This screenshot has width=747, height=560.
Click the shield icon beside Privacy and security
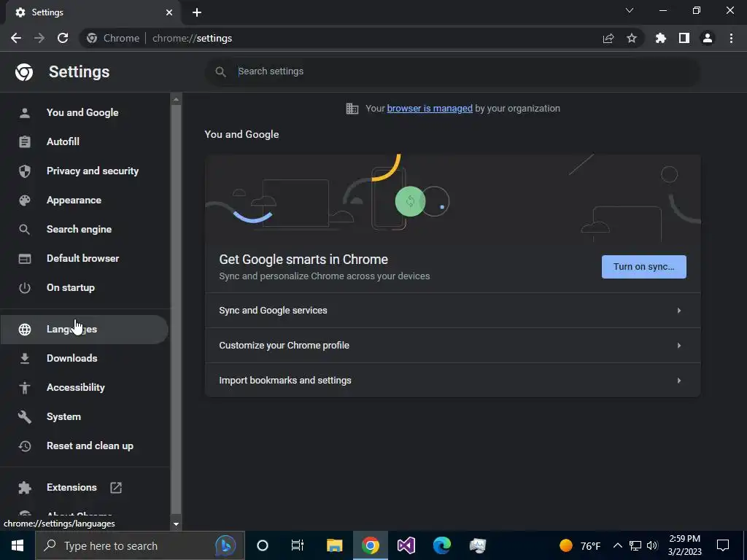click(24, 171)
